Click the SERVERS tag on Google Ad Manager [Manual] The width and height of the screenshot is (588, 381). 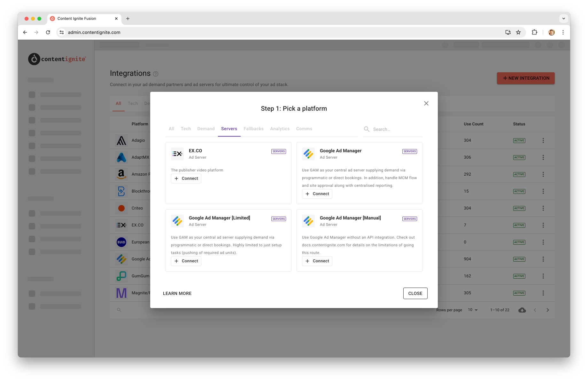[x=410, y=219]
